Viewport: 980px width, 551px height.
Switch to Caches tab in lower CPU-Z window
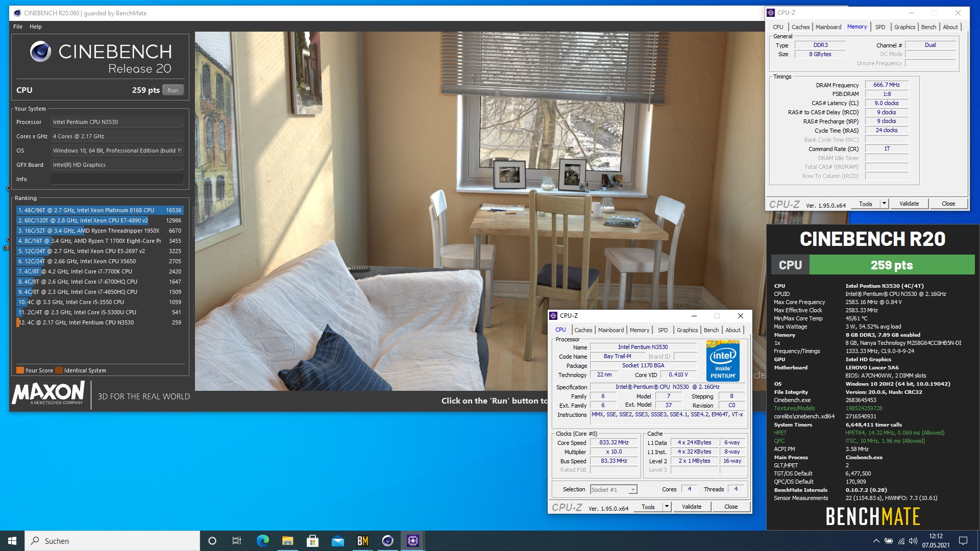(583, 330)
